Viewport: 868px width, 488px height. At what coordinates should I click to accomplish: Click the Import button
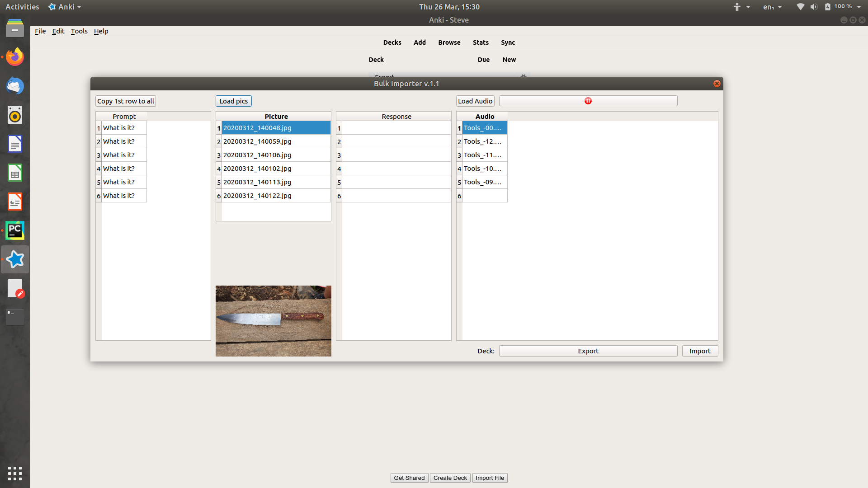coord(700,351)
